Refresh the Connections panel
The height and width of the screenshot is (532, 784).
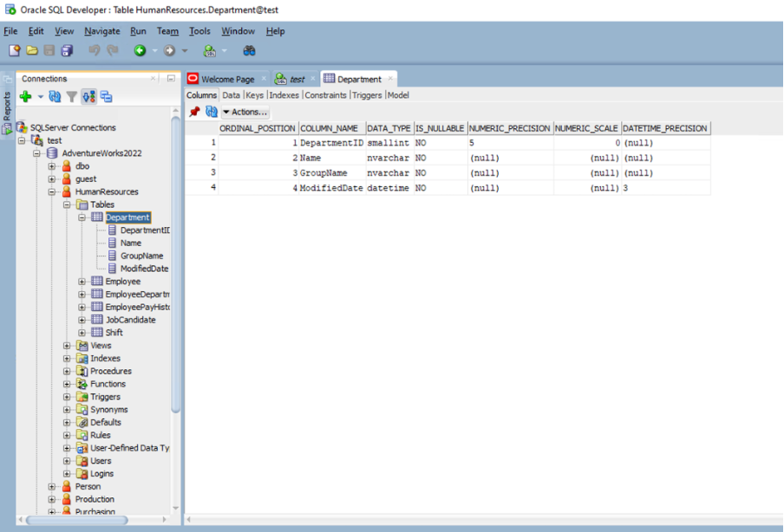pyautogui.click(x=55, y=96)
